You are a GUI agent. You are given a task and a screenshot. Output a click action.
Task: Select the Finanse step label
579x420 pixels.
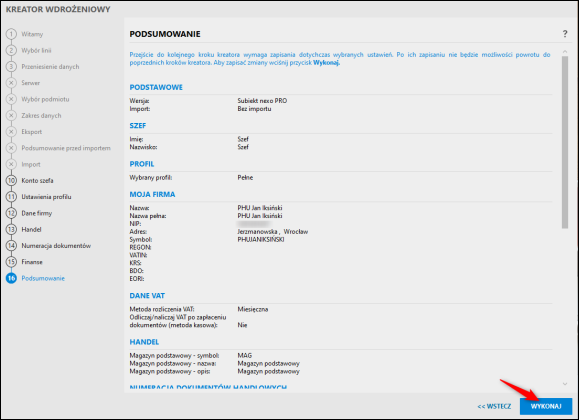coord(32,262)
